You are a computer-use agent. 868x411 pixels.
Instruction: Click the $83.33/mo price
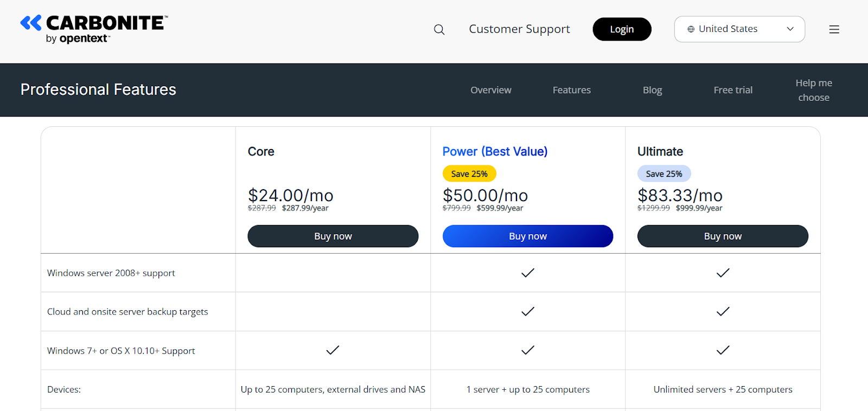coord(680,195)
